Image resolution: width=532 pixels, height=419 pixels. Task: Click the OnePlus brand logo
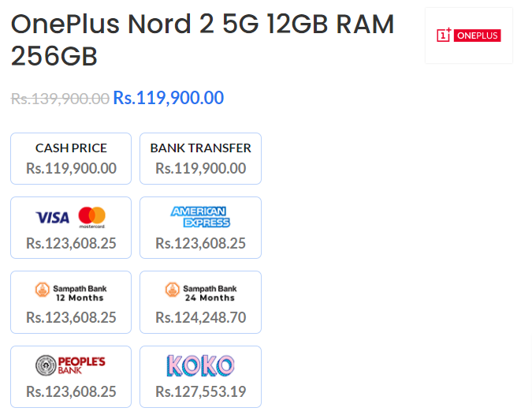[x=468, y=36]
